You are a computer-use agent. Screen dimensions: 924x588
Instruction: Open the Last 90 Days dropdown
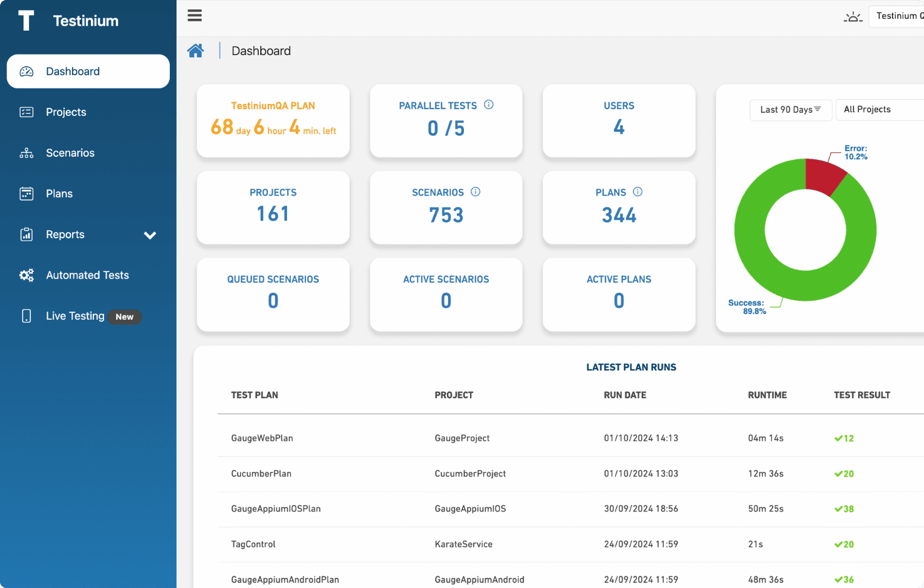coord(790,110)
